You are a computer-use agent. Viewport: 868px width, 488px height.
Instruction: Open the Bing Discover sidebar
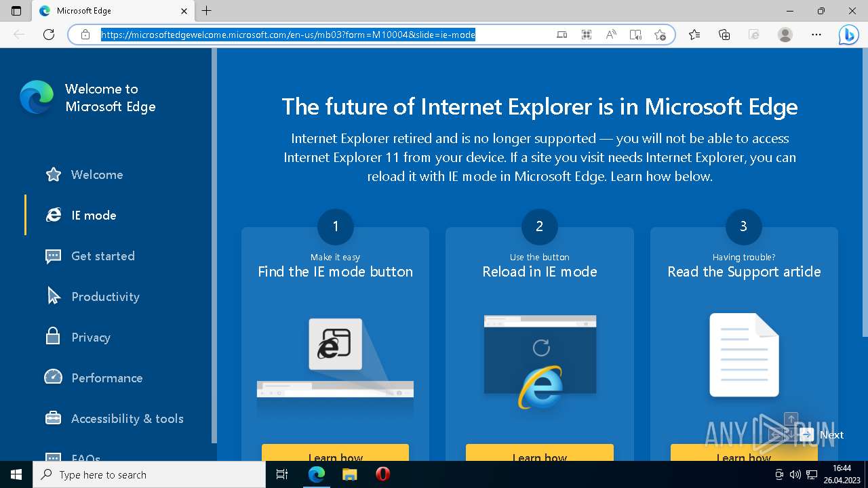848,35
